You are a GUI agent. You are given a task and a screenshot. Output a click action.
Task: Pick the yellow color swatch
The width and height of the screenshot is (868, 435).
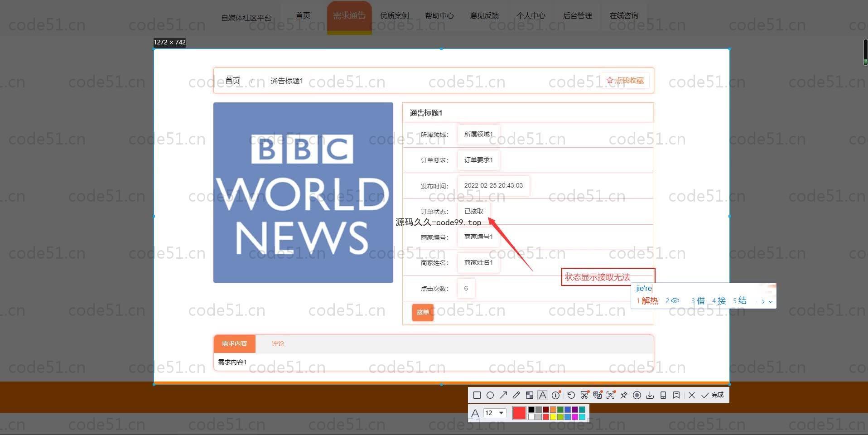[x=553, y=417]
